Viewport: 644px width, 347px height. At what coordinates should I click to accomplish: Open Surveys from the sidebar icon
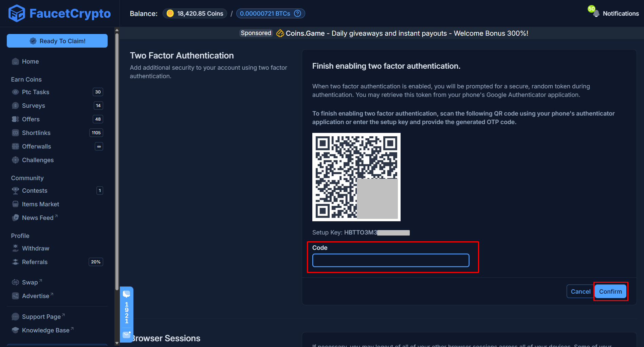(x=15, y=105)
